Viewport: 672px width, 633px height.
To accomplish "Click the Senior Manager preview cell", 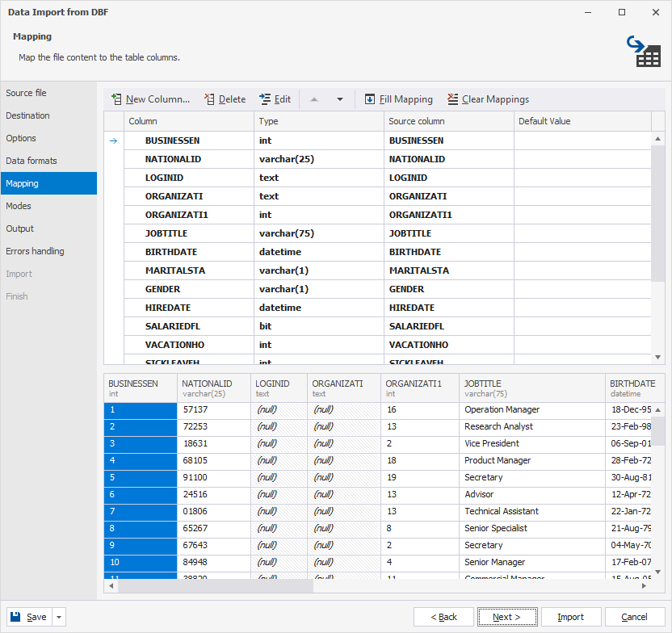I will (531, 562).
